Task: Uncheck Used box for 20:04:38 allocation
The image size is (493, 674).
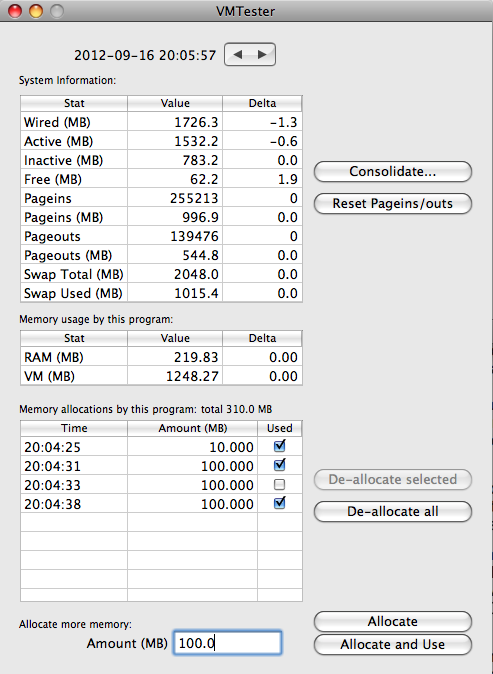Action: click(x=279, y=502)
